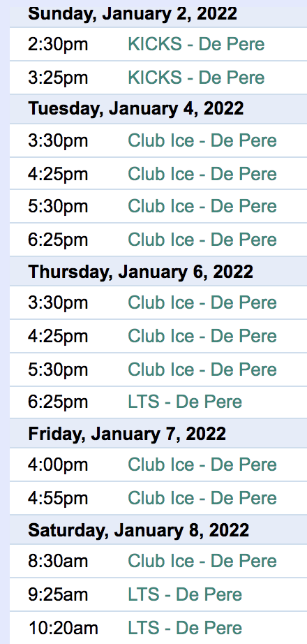Image resolution: width=307 pixels, height=644 pixels.
Task: Open Thursday 5:30pm Club Ice event
Action: pyautogui.click(x=202, y=369)
